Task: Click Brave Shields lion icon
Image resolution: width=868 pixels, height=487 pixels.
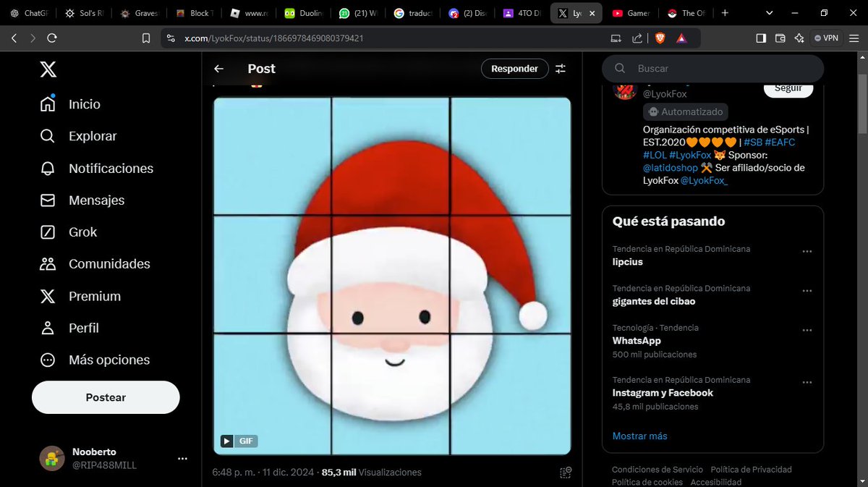Action: 660,38
